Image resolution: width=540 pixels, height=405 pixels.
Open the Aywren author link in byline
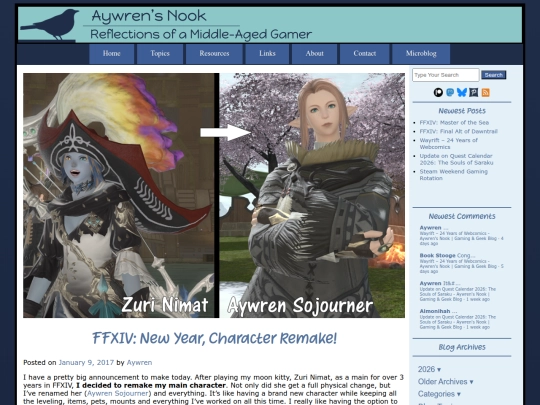(x=139, y=363)
